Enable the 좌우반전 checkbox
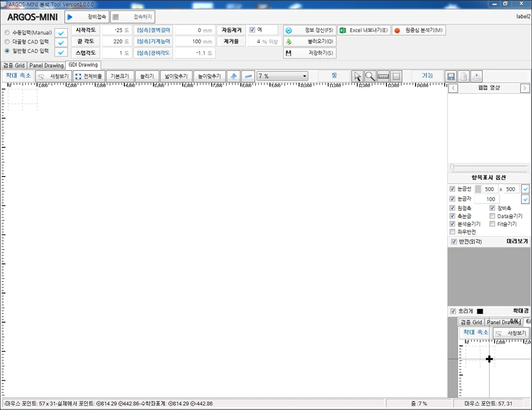The image size is (532, 410). click(452, 232)
